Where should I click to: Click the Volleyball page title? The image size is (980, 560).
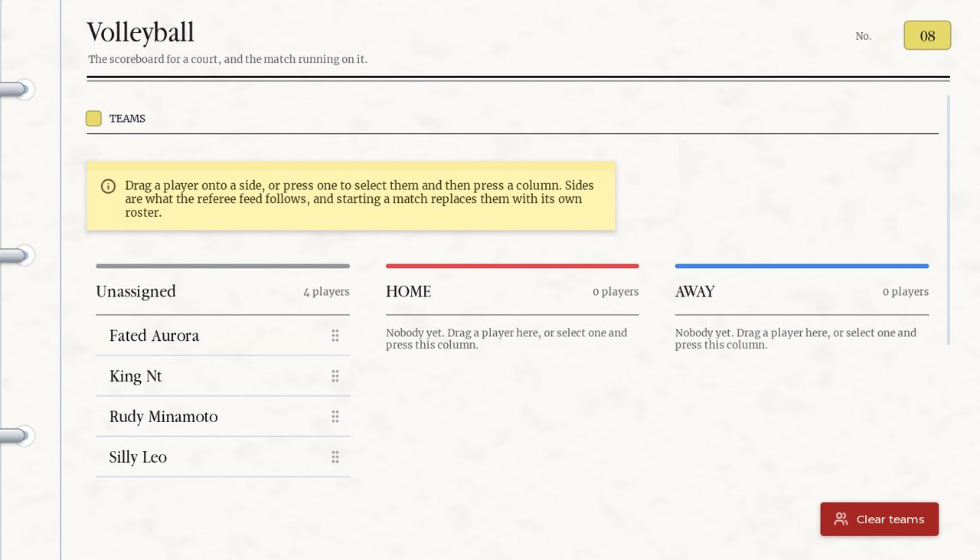(141, 33)
